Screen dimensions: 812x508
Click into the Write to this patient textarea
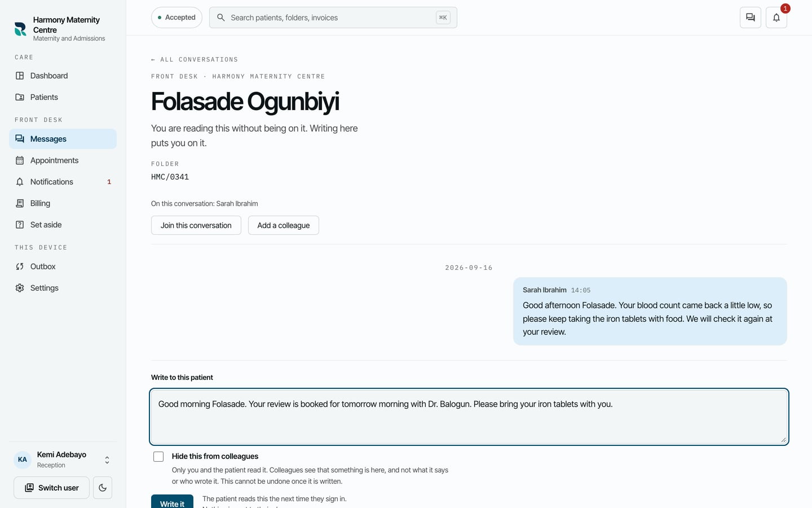(469, 417)
